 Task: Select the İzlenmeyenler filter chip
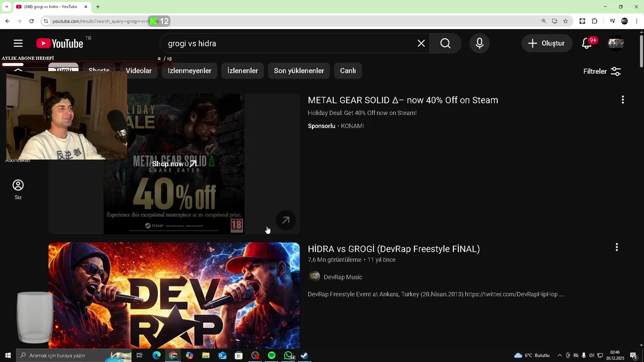tap(189, 71)
